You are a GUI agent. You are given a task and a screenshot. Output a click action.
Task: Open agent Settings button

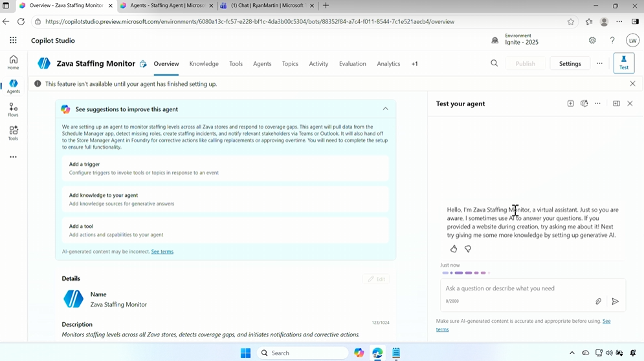570,63
